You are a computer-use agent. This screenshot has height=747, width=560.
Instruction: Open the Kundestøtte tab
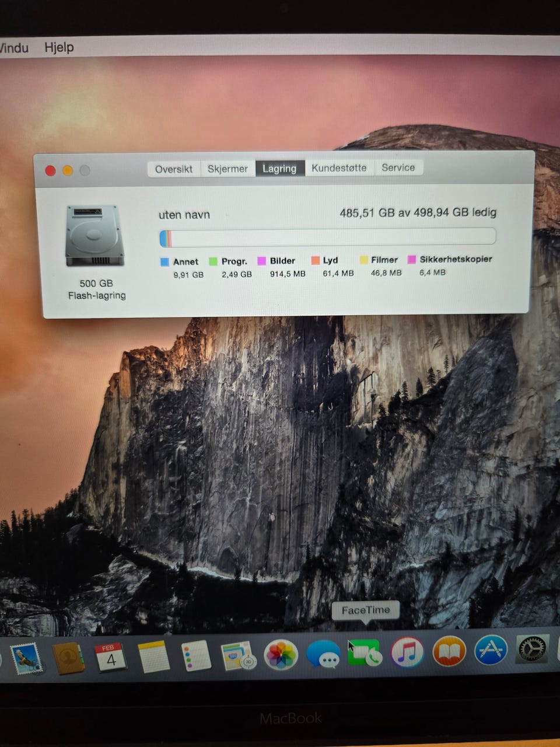click(339, 168)
